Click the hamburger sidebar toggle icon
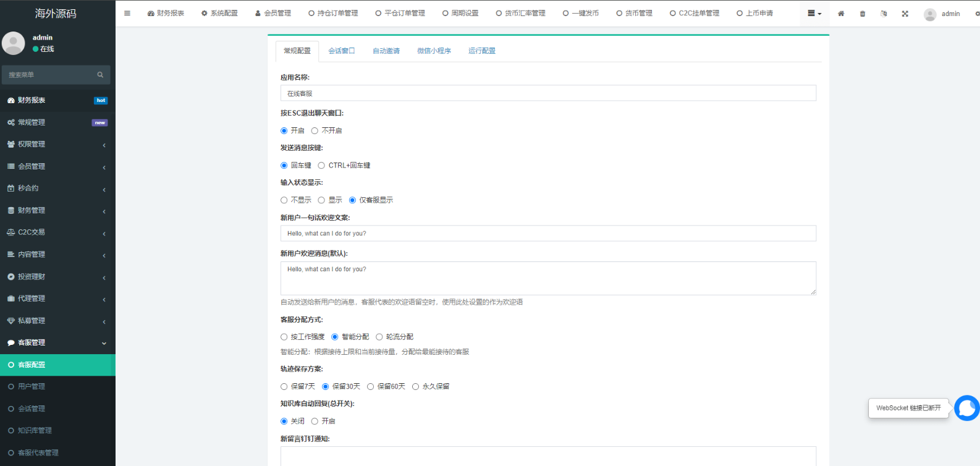Image resolution: width=980 pixels, height=466 pixels. pyautogui.click(x=127, y=13)
